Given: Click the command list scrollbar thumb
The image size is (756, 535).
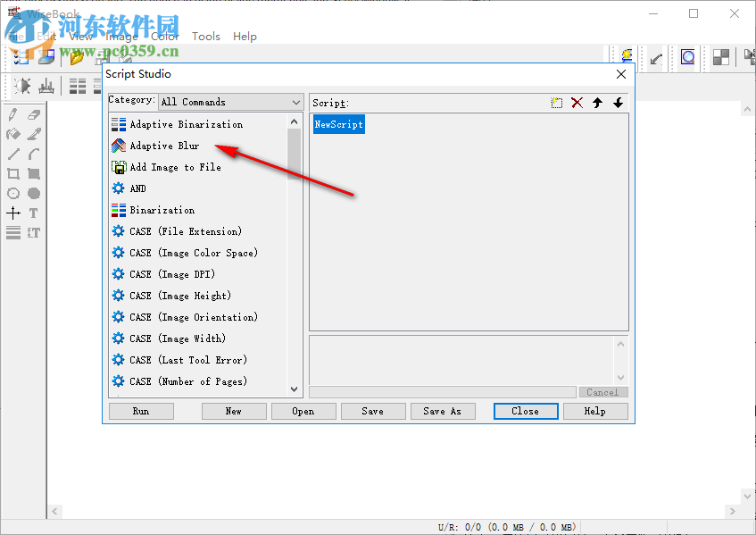Looking at the screenshot, I should point(295,155).
